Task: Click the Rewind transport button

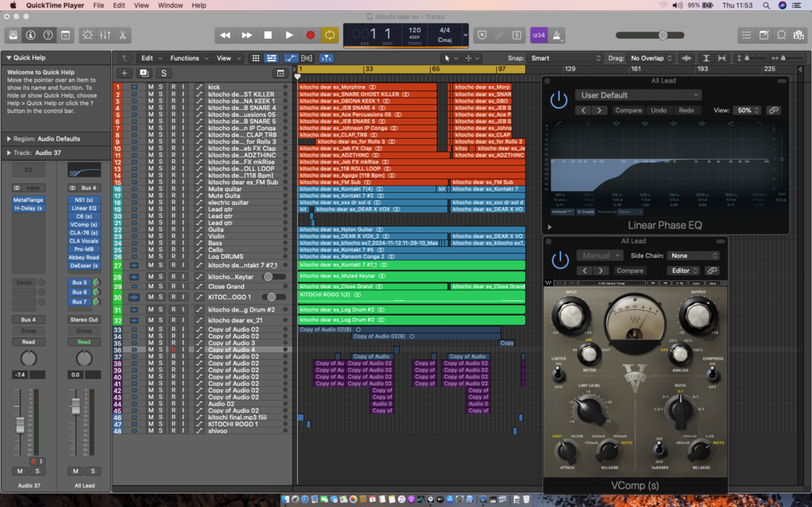Action: point(225,36)
